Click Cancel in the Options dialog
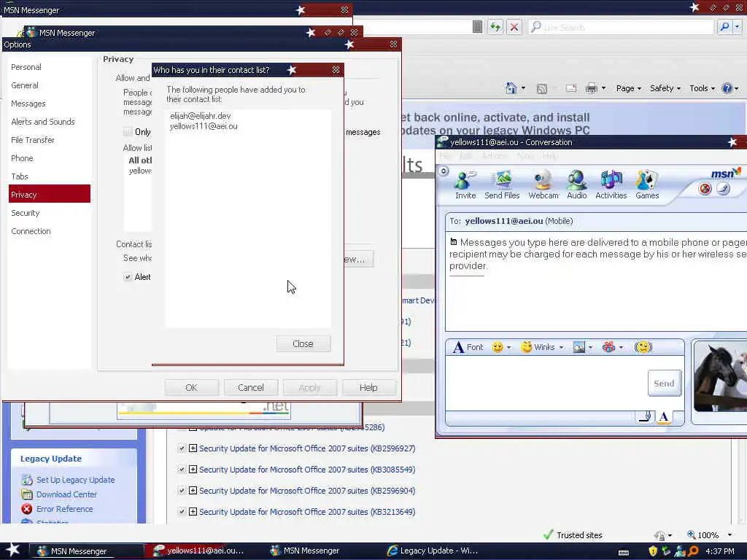Image resolution: width=747 pixels, height=560 pixels. tap(251, 388)
